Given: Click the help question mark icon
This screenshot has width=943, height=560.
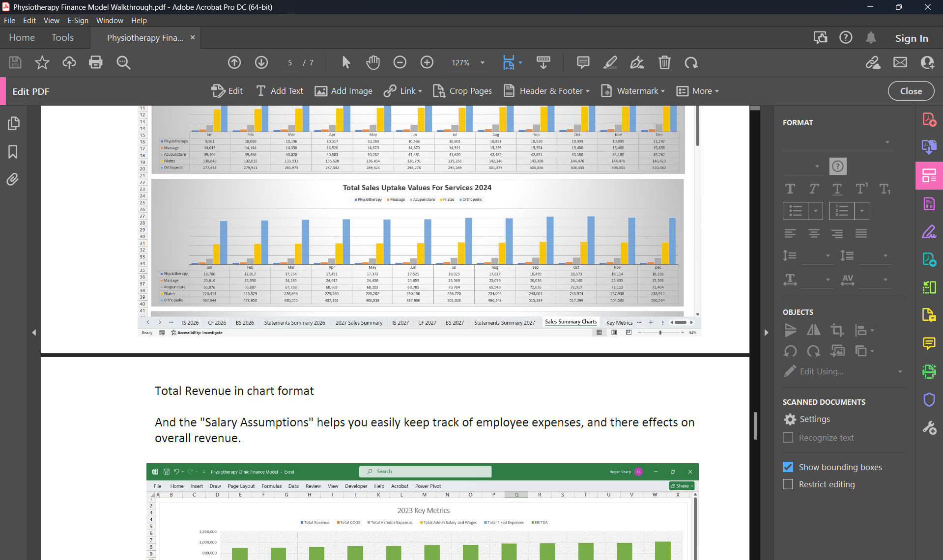Looking at the screenshot, I should (846, 38).
